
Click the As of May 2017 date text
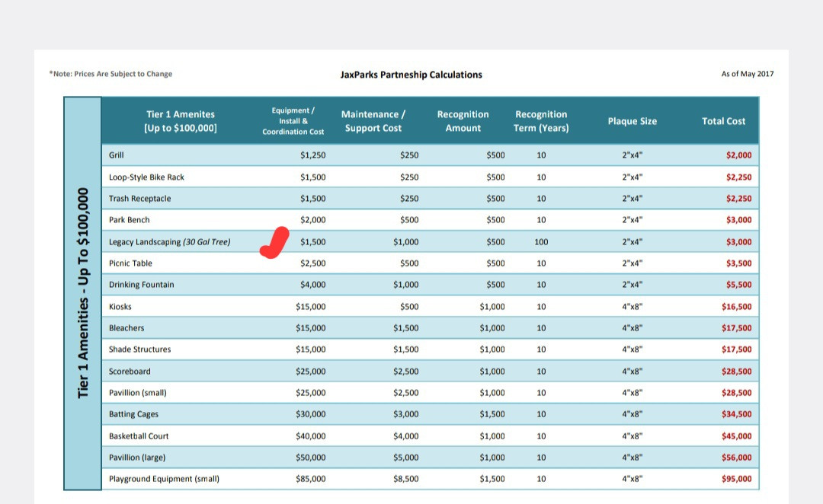tap(747, 74)
